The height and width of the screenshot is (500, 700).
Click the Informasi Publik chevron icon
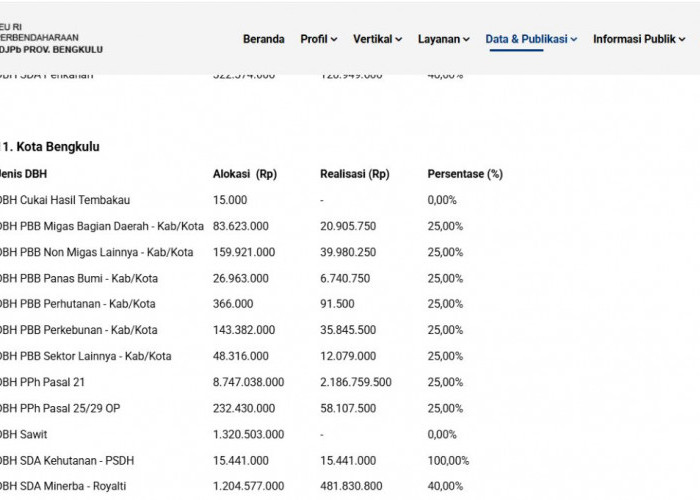pyautogui.click(x=682, y=40)
